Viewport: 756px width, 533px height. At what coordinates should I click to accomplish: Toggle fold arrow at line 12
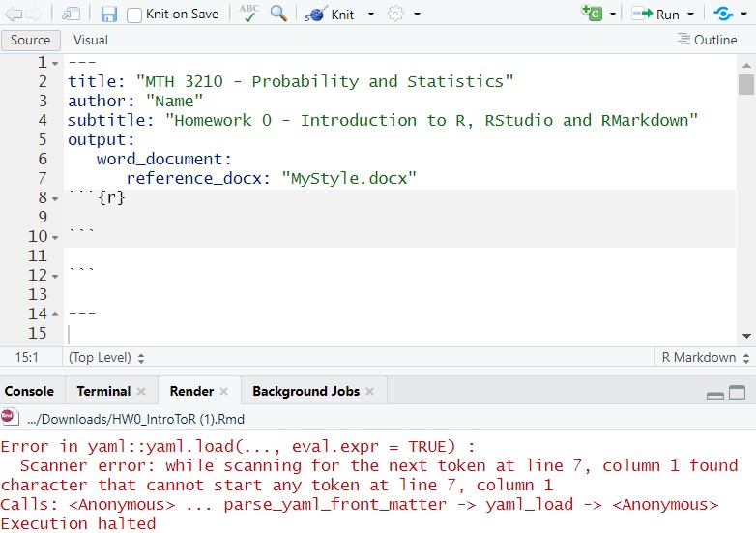pos(55,276)
